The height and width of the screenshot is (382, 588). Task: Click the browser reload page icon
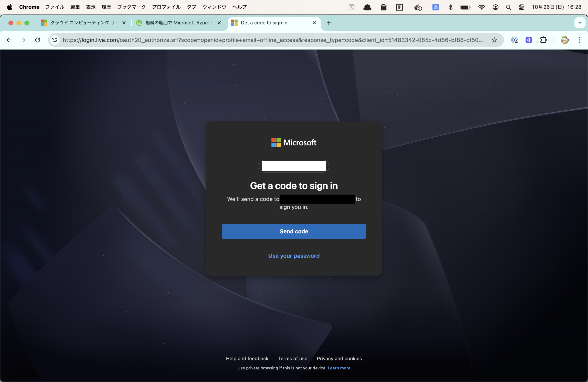pyautogui.click(x=37, y=40)
